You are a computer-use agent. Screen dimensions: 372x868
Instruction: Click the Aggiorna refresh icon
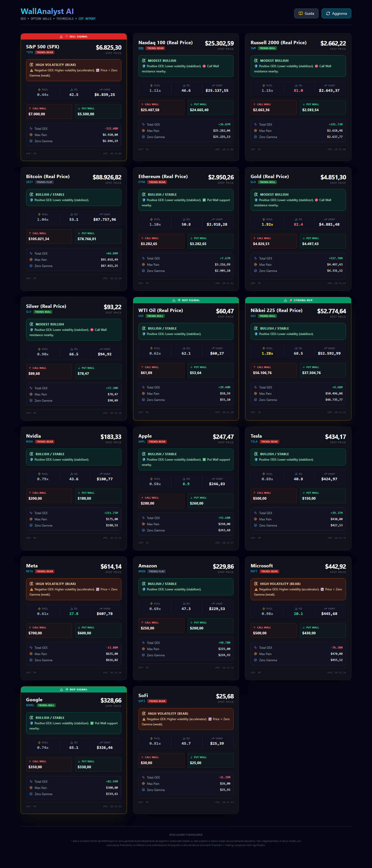tap(328, 13)
